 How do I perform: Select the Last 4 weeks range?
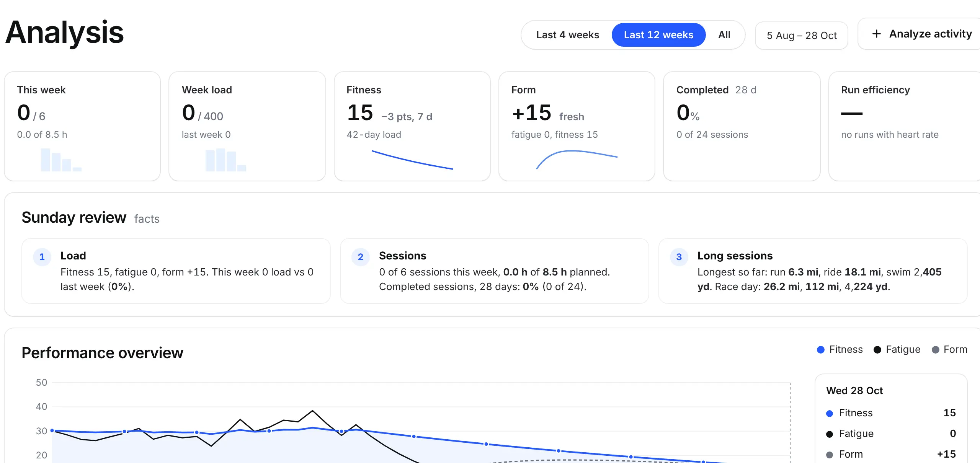pyautogui.click(x=567, y=35)
